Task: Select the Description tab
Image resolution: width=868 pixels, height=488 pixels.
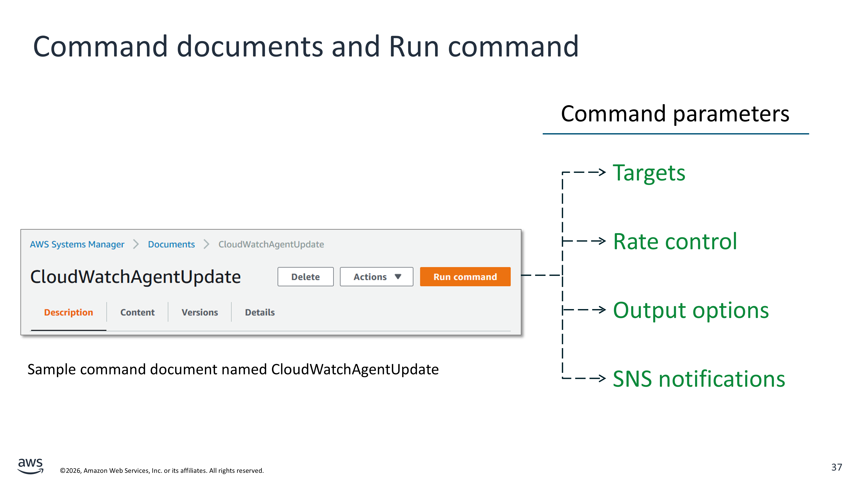Action: (68, 313)
